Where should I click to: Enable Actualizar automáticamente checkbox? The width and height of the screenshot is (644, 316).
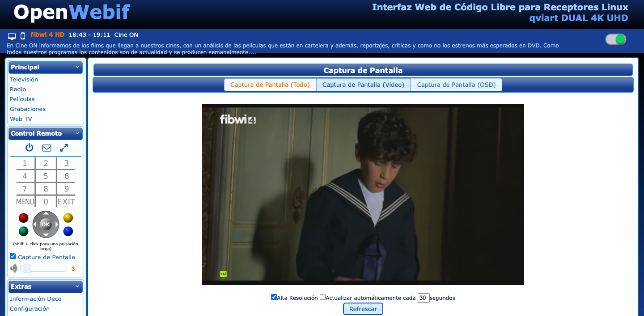[322, 297]
